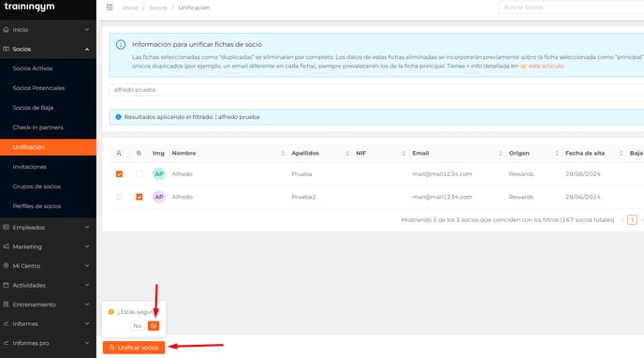
Task: Open Grupos de socios menu item
Action: pyautogui.click(x=37, y=186)
